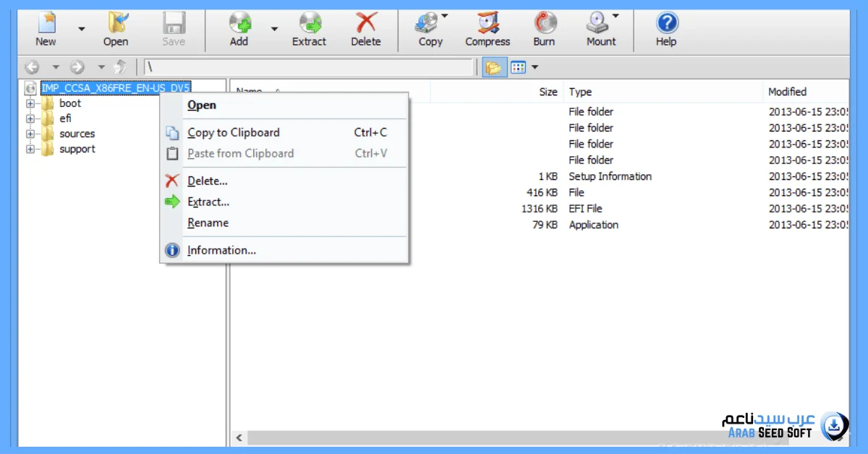
Task: Open the view mode dropdown arrow
Action: (x=535, y=67)
